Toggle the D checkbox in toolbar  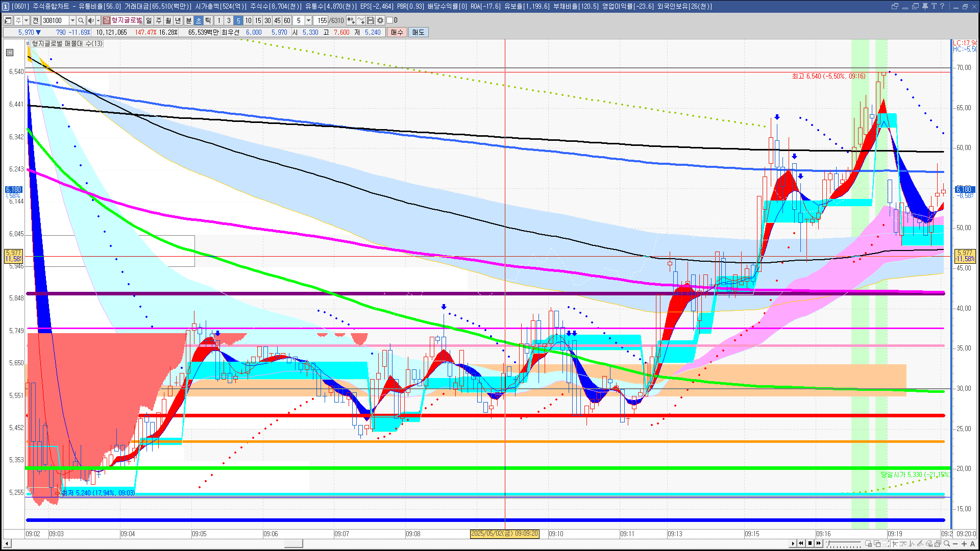coord(389,20)
